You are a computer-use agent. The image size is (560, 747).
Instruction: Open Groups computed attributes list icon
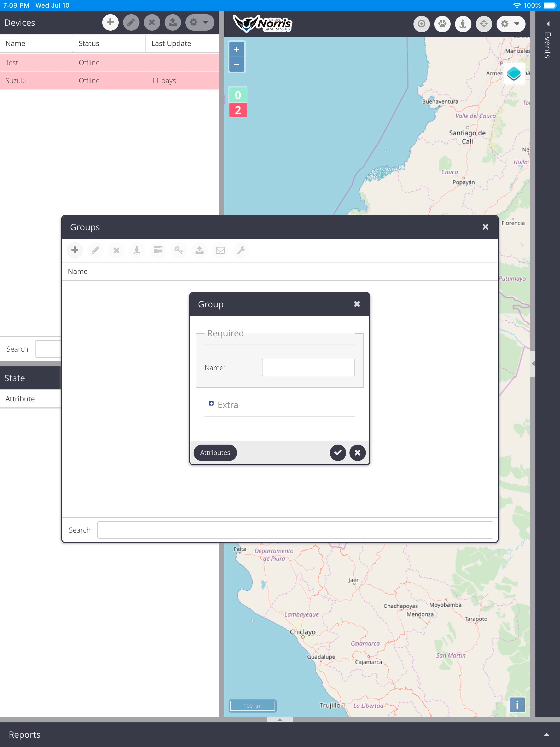click(158, 250)
